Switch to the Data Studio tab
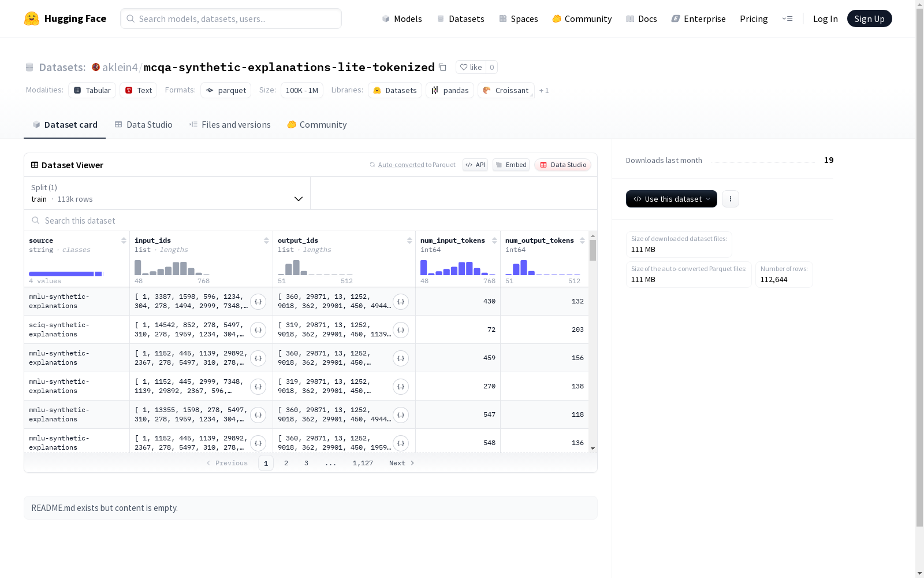Screen dimensions: 924x578 tap(144, 125)
